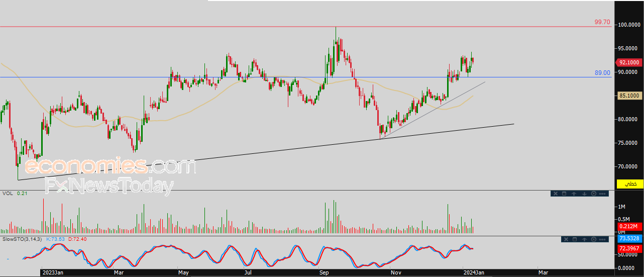Click the Jul date on time axis

[x=248, y=272]
